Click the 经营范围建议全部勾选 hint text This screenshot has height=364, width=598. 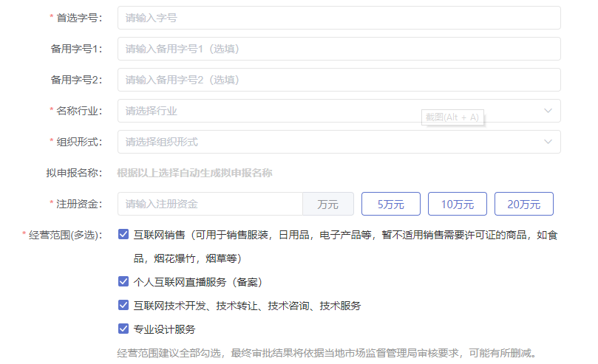(x=326, y=353)
